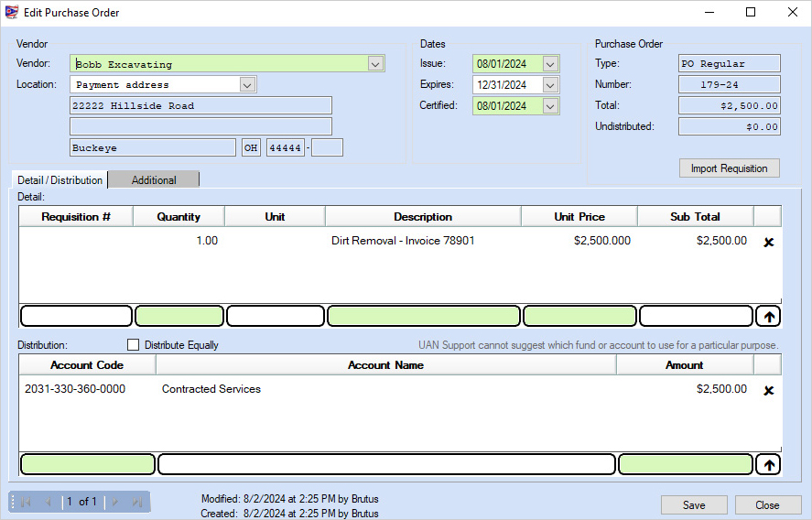Screen dimensions: 812x520
Task: Click the Close button at bottom
Action: point(767,505)
